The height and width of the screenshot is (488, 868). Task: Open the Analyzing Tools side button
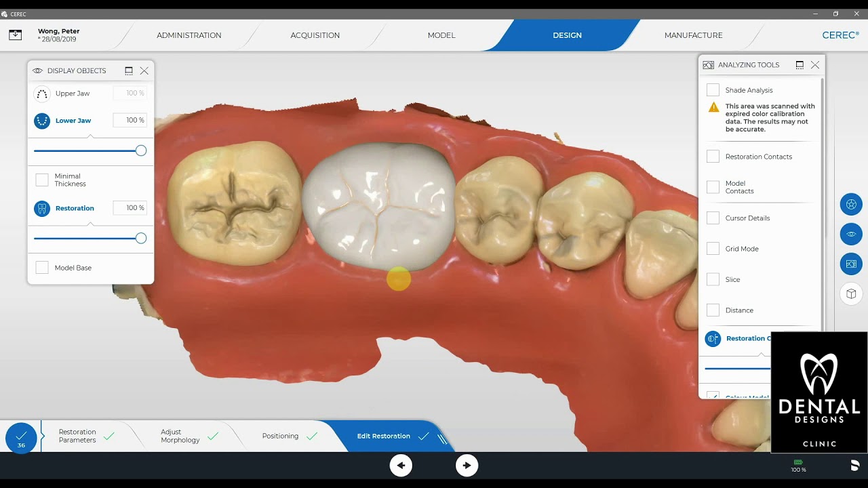(x=851, y=264)
